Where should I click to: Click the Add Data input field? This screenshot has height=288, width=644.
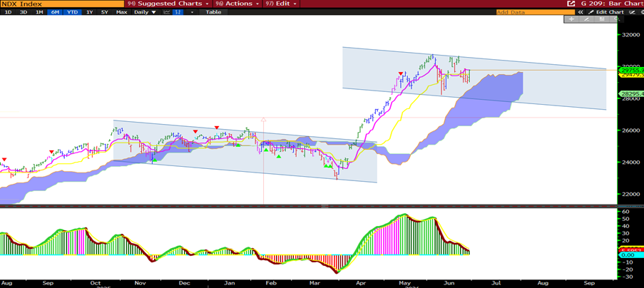pyautogui.click(x=535, y=12)
